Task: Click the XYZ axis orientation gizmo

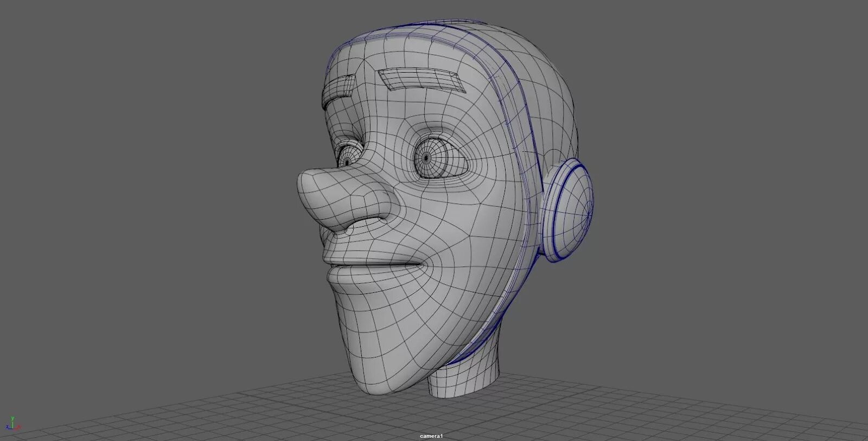Action: [13, 424]
